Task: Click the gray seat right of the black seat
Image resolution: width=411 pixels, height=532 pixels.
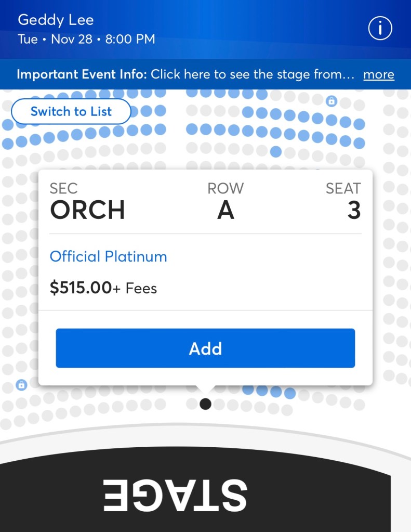Action: 219,404
